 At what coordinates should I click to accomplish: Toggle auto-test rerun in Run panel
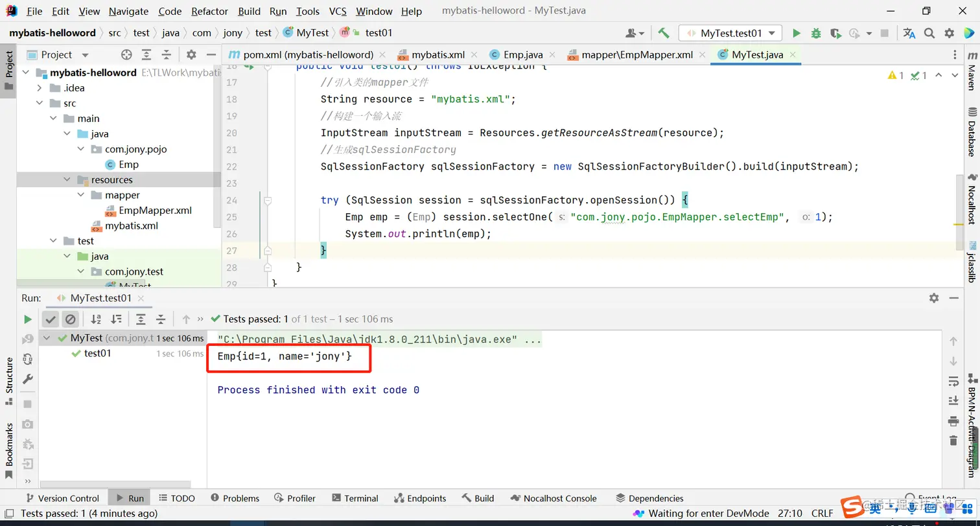pos(27,359)
